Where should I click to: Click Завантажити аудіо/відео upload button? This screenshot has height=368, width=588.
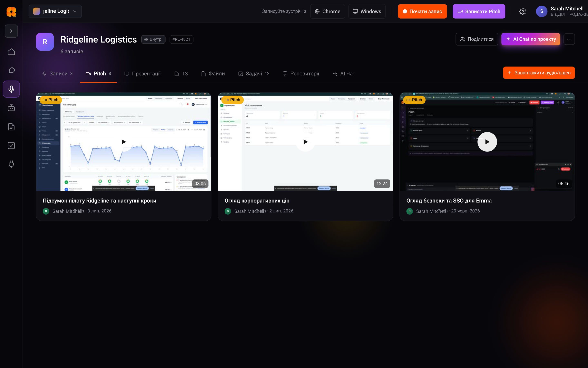click(x=539, y=73)
